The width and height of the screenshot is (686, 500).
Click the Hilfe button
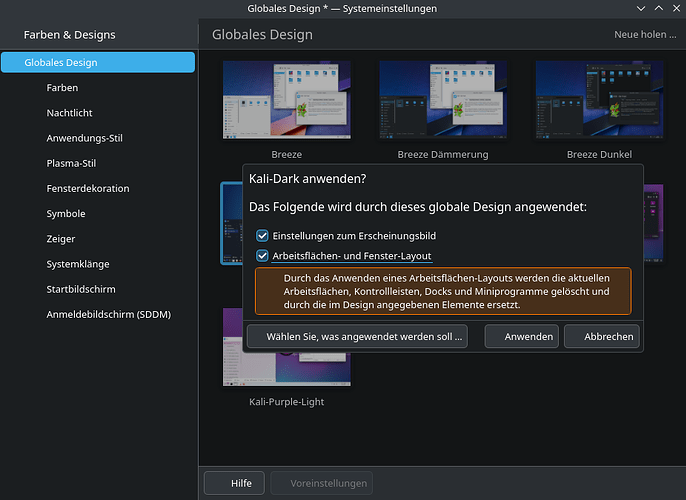(x=234, y=483)
